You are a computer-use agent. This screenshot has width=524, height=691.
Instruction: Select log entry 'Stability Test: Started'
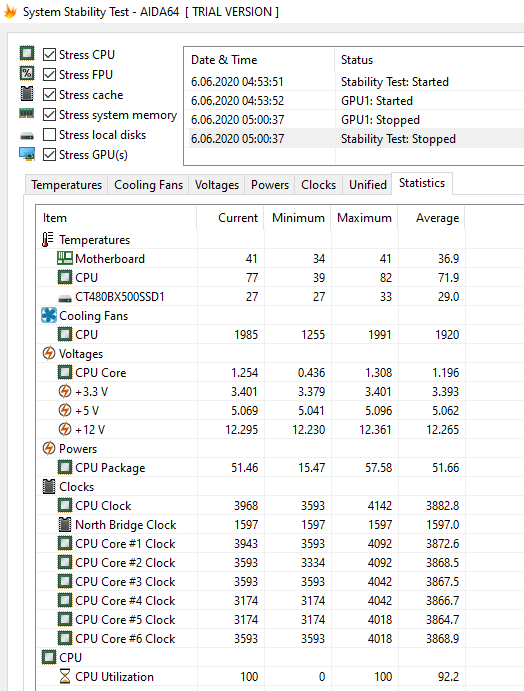(354, 82)
